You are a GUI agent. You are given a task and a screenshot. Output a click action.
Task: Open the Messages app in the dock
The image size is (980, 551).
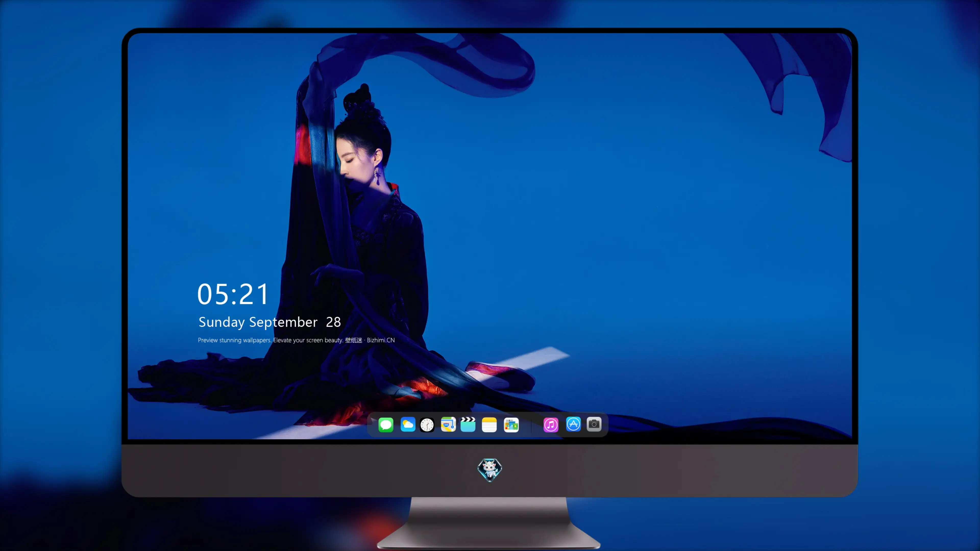(386, 424)
